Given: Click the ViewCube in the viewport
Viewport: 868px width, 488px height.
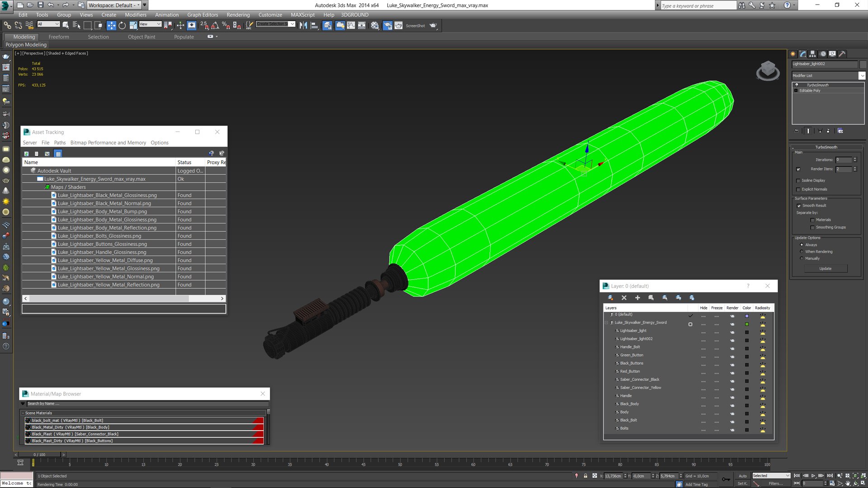Looking at the screenshot, I should click(768, 70).
